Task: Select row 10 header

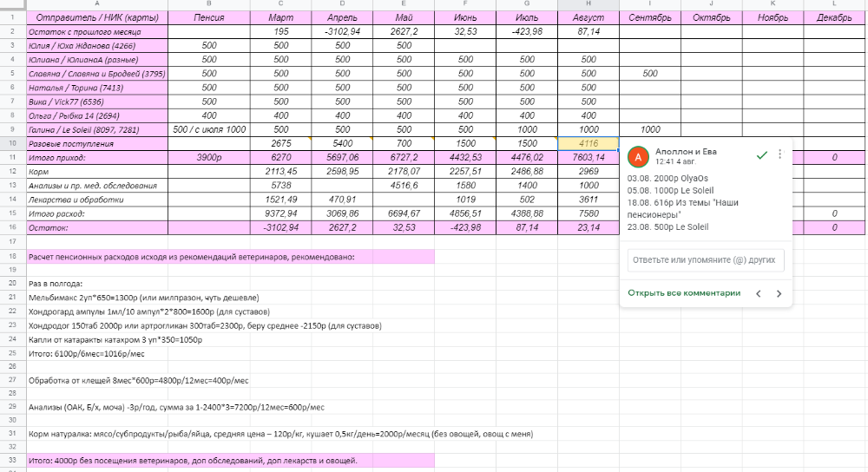Action: [11, 142]
